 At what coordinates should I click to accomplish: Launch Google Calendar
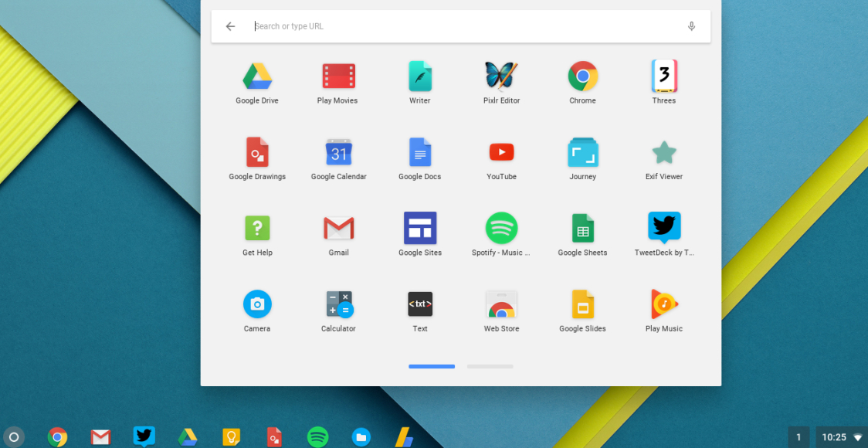click(338, 152)
